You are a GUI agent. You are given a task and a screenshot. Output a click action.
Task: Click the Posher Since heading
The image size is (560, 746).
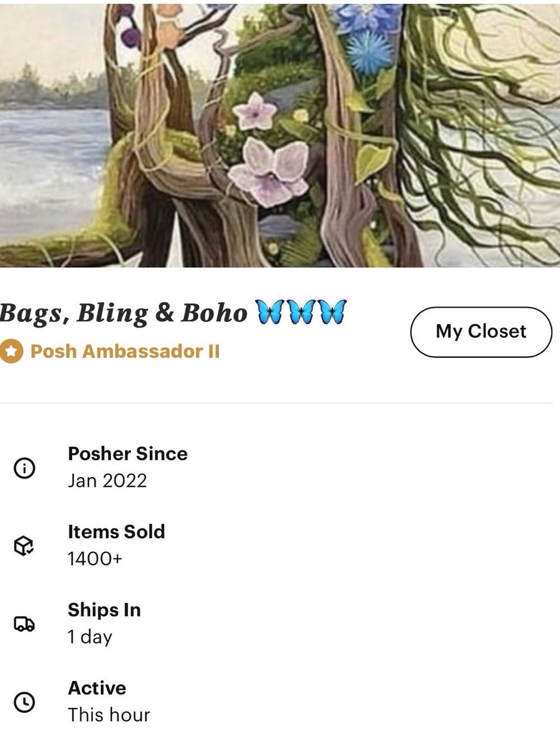point(128,454)
